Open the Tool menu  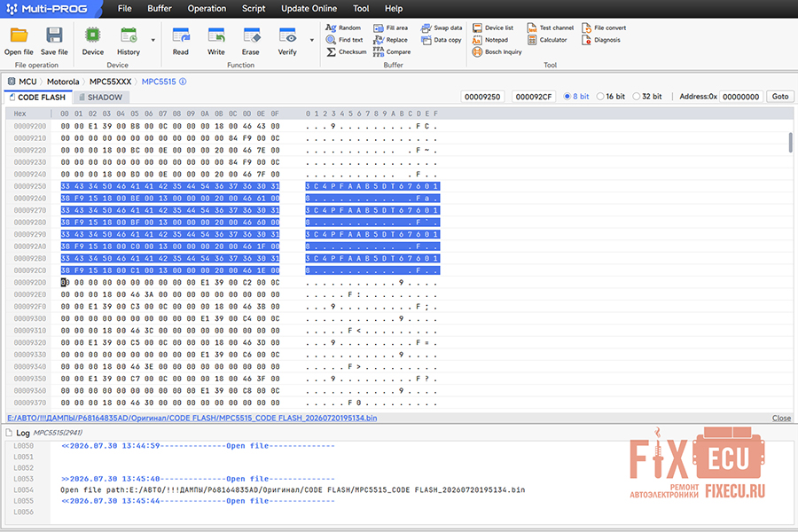coord(361,9)
